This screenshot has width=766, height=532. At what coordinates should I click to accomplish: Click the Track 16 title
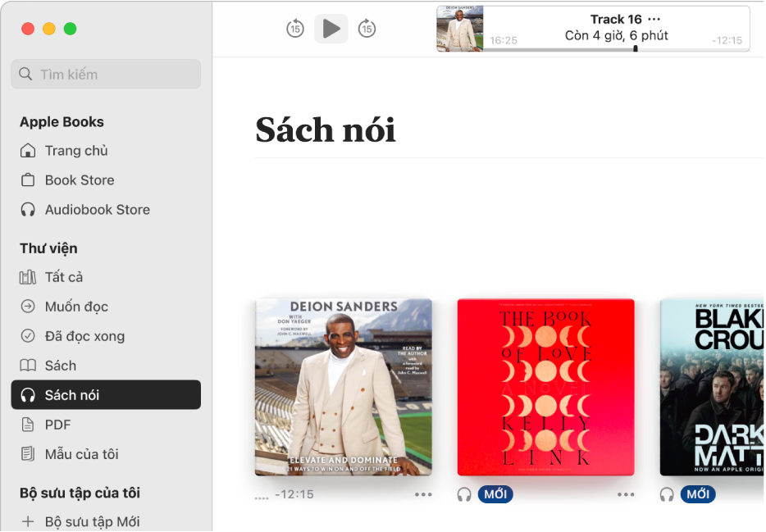[x=616, y=19]
